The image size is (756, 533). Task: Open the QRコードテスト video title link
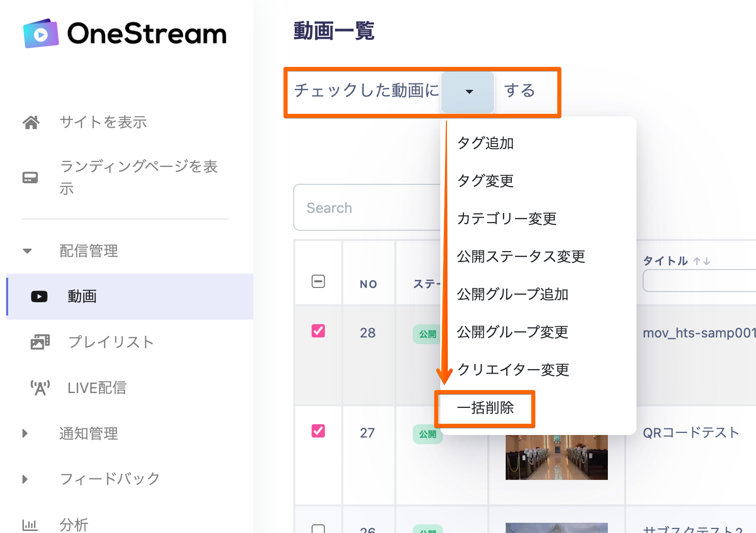coord(691,433)
